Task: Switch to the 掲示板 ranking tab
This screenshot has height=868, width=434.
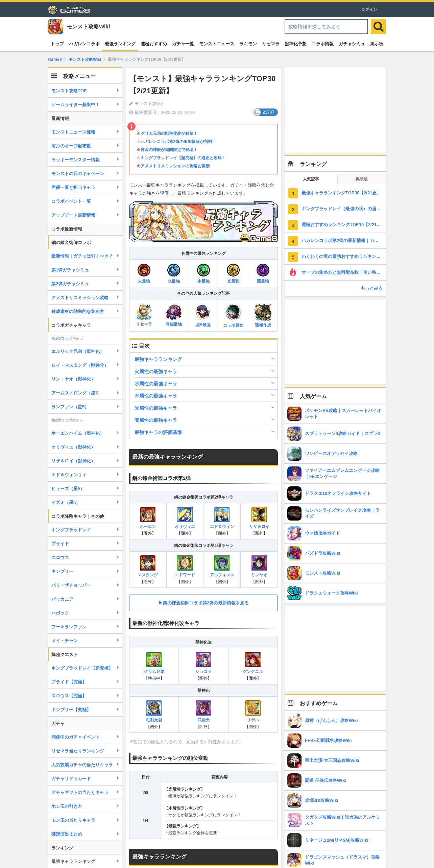Action: coord(362,179)
